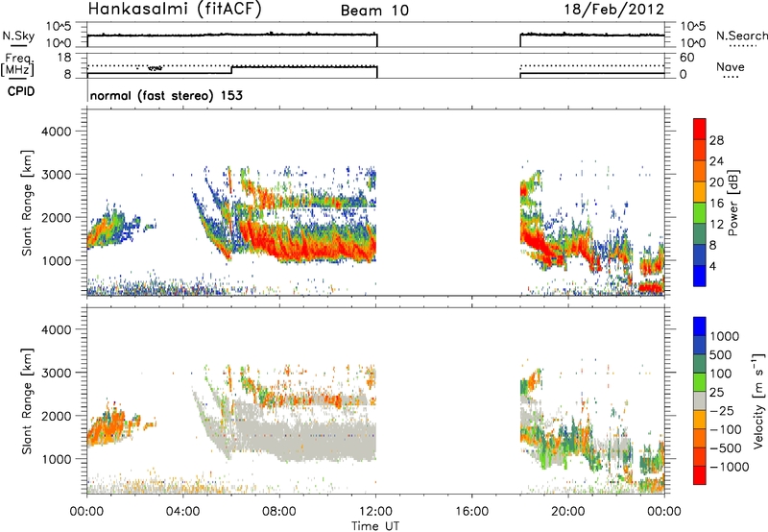Click the red top of Power colorbar

[700, 129]
